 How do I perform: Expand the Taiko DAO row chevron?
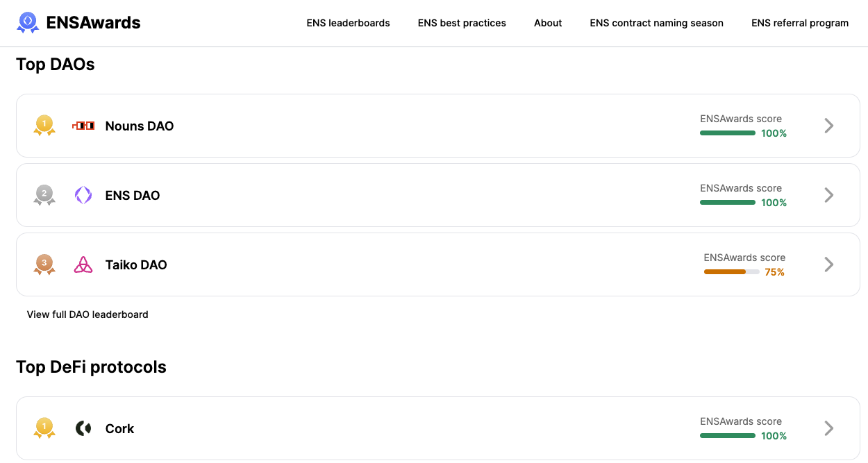(828, 264)
